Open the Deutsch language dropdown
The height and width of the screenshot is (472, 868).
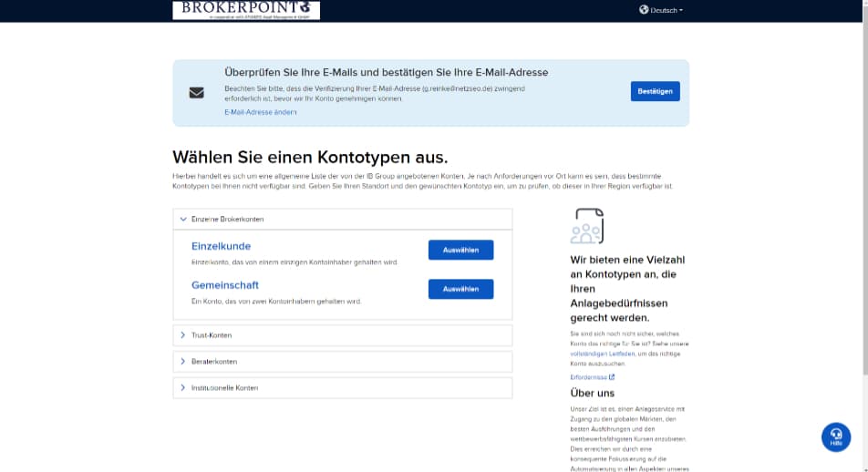point(666,10)
